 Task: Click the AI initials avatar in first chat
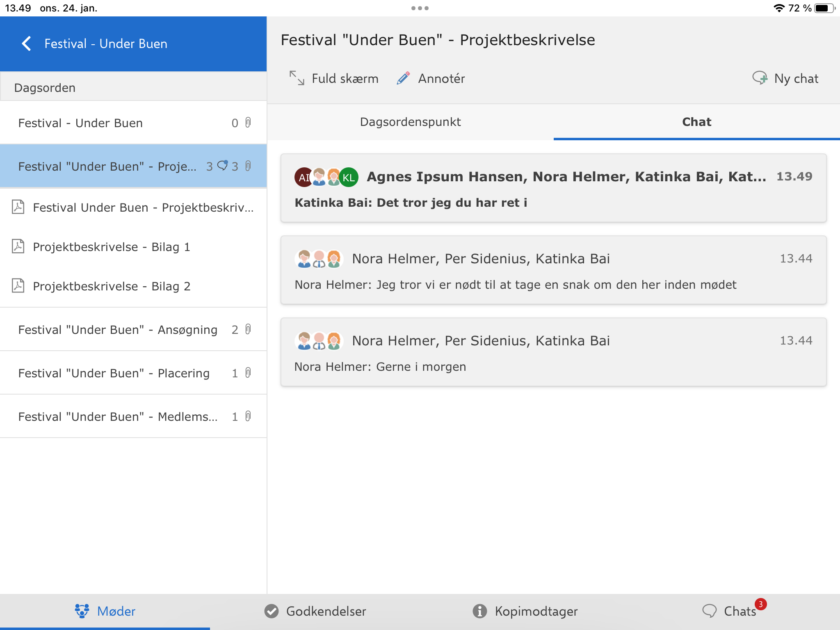point(304,177)
